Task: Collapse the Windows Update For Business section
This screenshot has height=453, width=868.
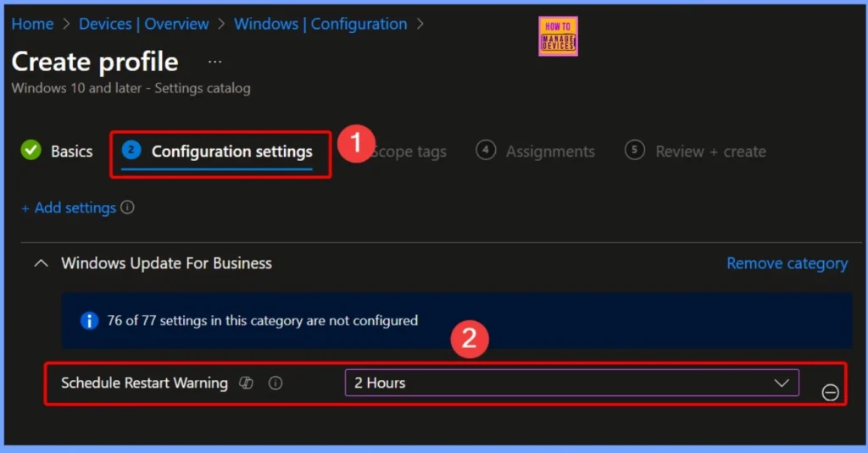Action: [41, 264]
